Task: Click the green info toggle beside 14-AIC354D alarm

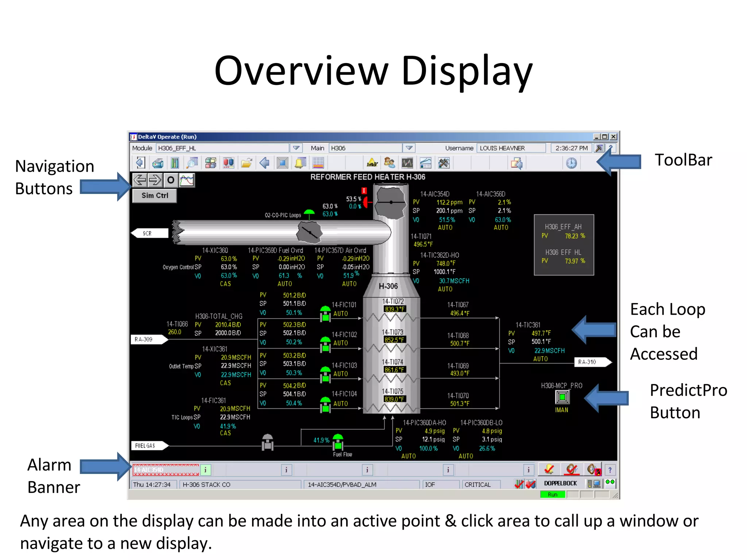Action: [x=205, y=470]
